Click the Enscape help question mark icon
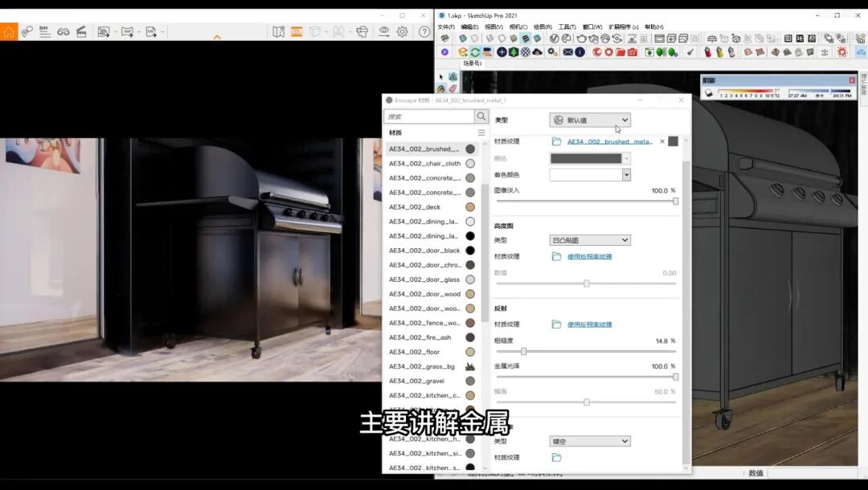 coord(424,31)
